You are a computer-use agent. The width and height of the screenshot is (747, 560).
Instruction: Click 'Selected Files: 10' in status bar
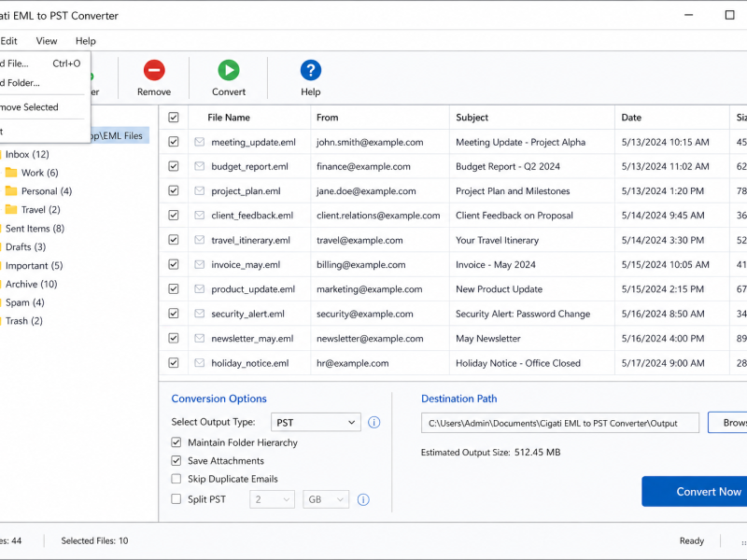click(x=94, y=540)
